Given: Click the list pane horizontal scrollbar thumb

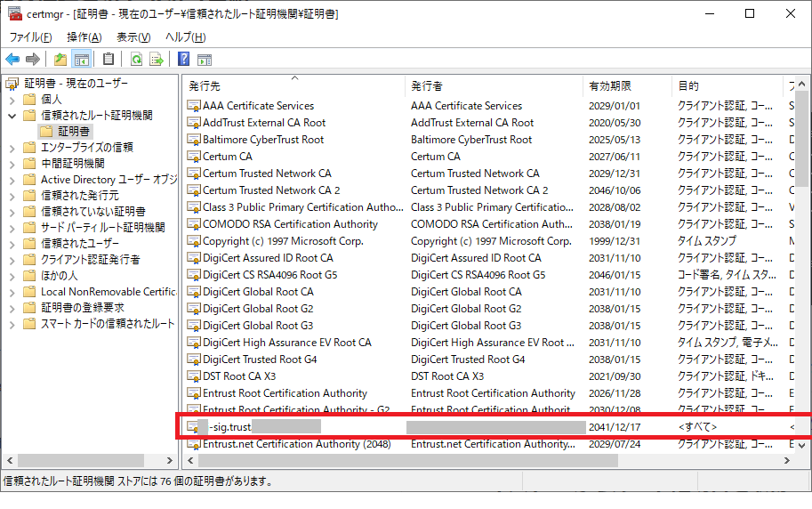Looking at the screenshot, I should tap(407, 460).
